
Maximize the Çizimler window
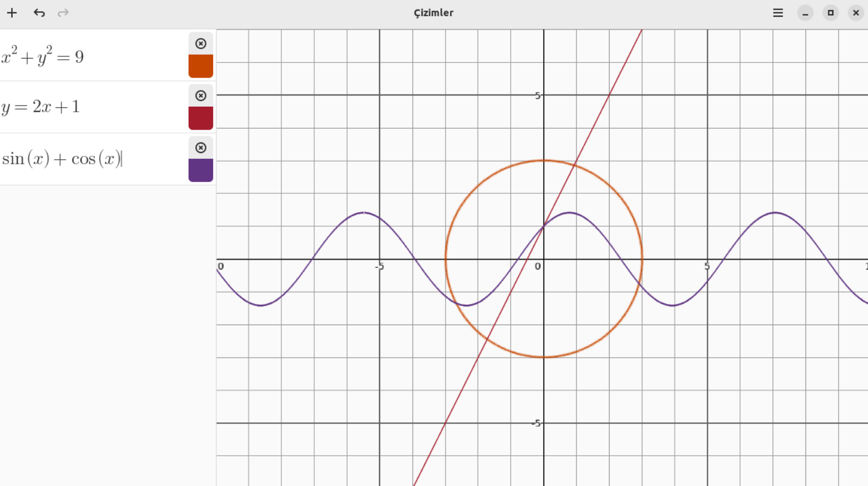click(830, 13)
